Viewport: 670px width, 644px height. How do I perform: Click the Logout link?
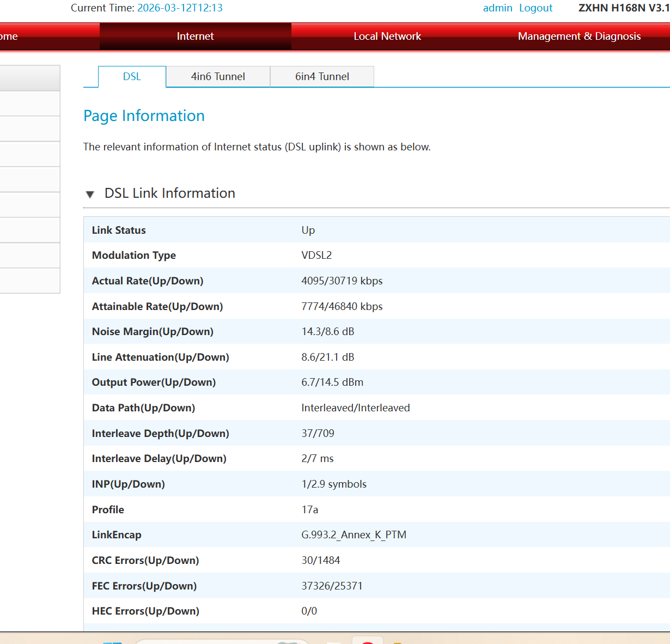point(535,8)
